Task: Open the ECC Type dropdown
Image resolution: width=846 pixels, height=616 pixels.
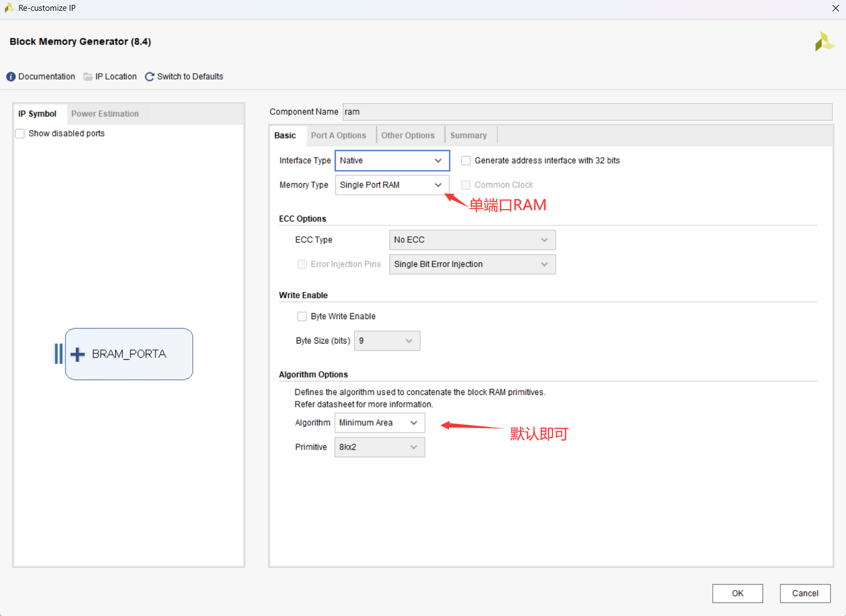Action: click(x=472, y=240)
